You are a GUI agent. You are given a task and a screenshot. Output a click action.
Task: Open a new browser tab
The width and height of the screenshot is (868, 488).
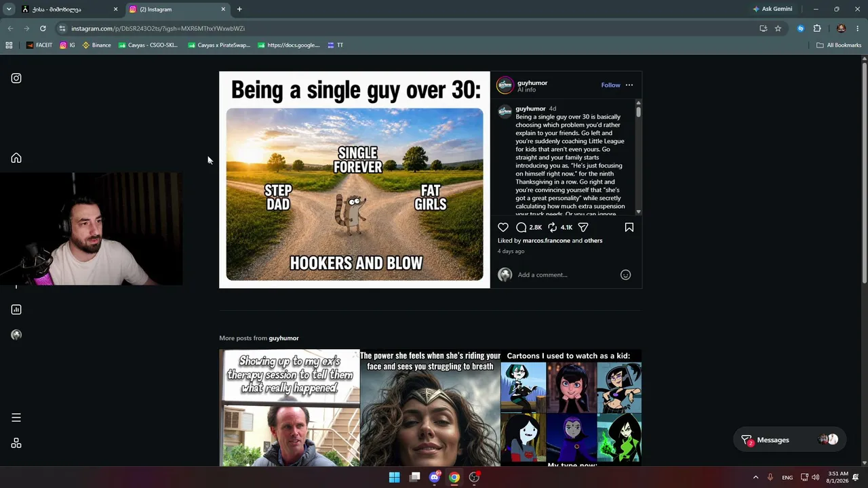[x=239, y=9]
